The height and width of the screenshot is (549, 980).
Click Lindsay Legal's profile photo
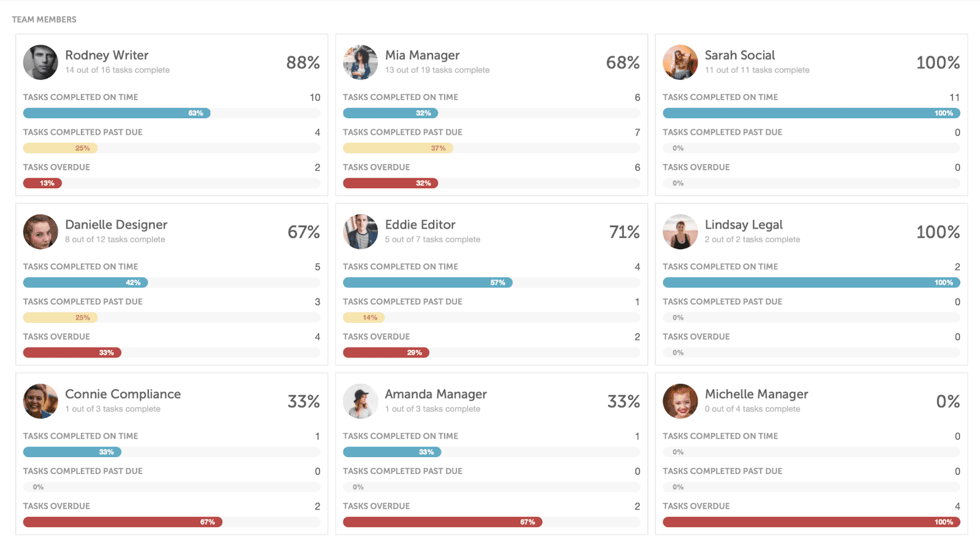(680, 232)
